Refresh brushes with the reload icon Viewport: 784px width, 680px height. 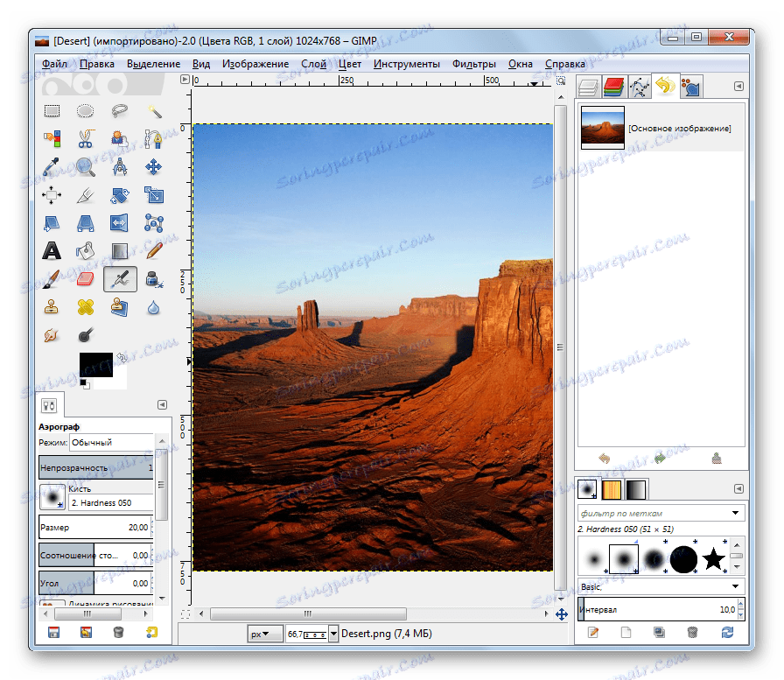tap(727, 633)
